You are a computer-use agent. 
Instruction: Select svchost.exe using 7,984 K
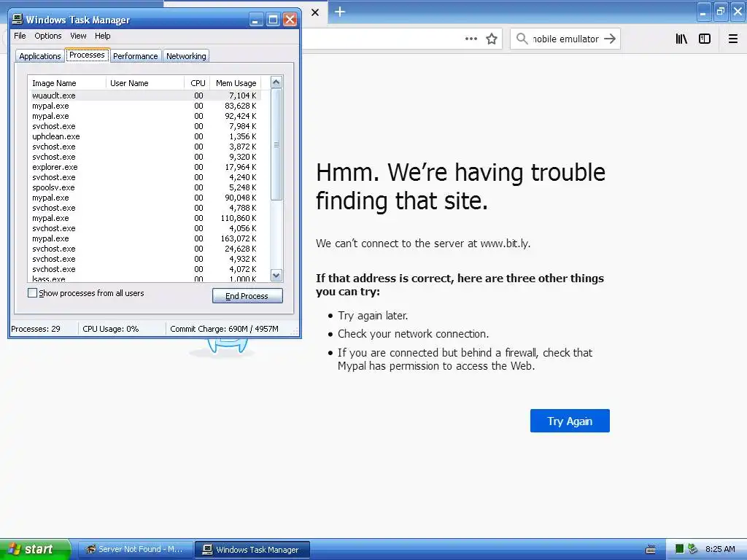pyautogui.click(x=145, y=126)
